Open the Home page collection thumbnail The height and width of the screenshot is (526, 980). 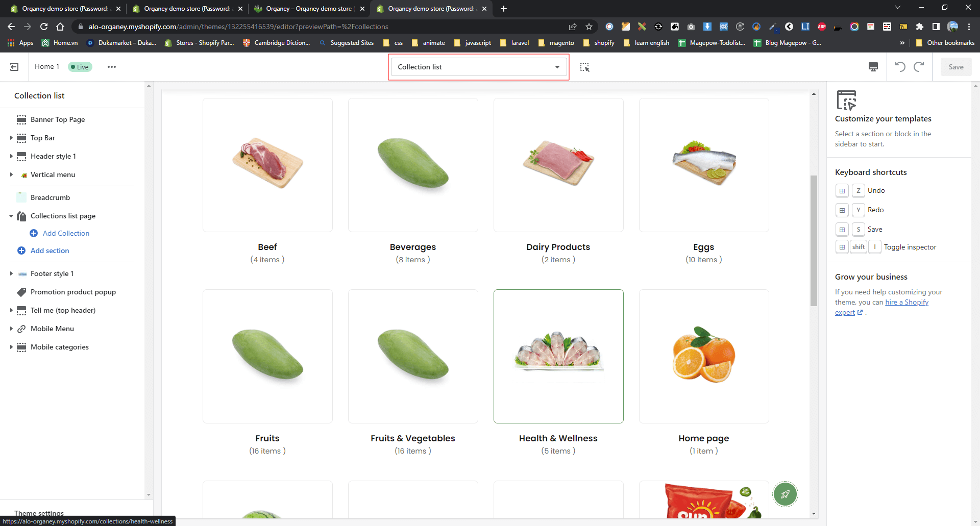(703, 356)
